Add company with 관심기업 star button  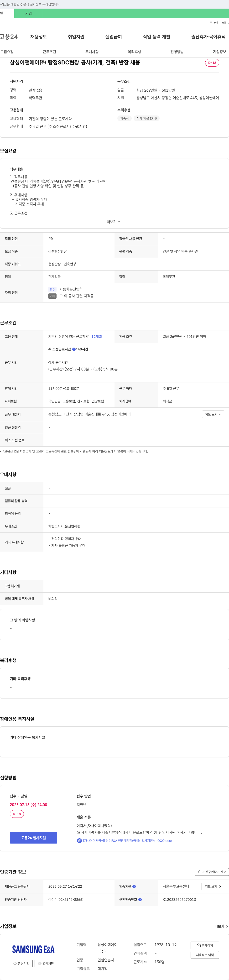[x=21, y=964]
